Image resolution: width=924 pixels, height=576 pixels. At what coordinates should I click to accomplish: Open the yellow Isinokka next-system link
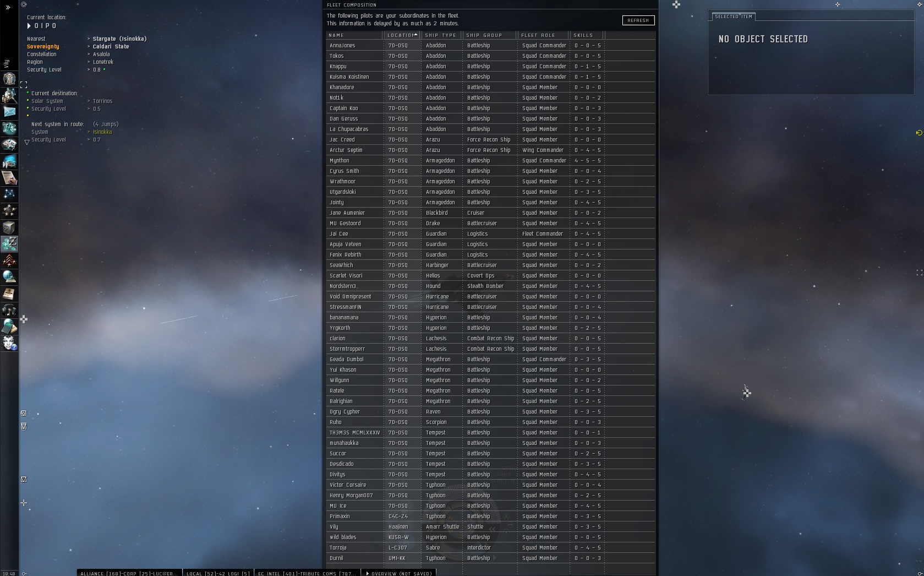pyautogui.click(x=102, y=132)
